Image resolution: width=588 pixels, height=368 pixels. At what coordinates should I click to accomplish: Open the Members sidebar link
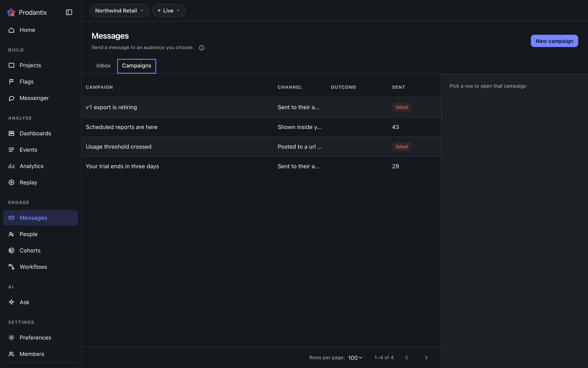41,354
